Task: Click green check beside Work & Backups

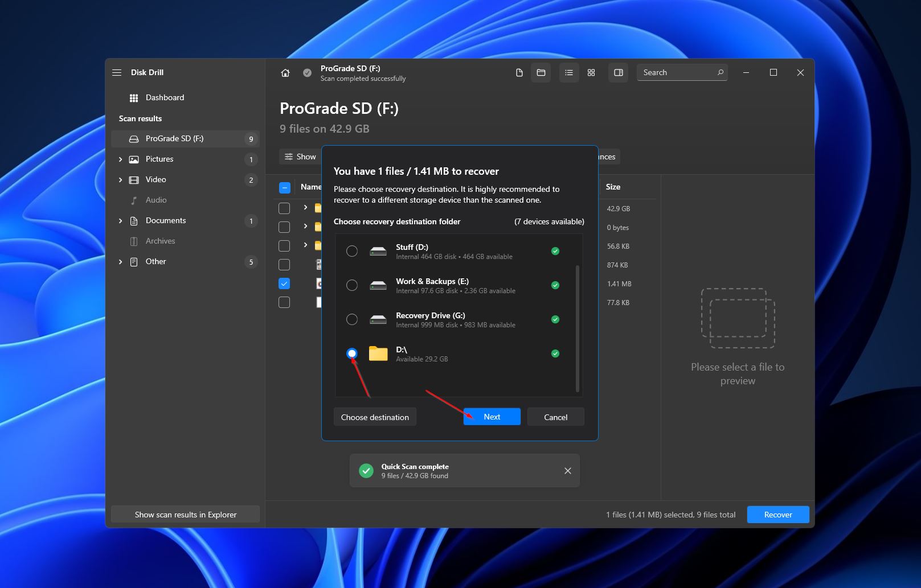Action: point(555,285)
